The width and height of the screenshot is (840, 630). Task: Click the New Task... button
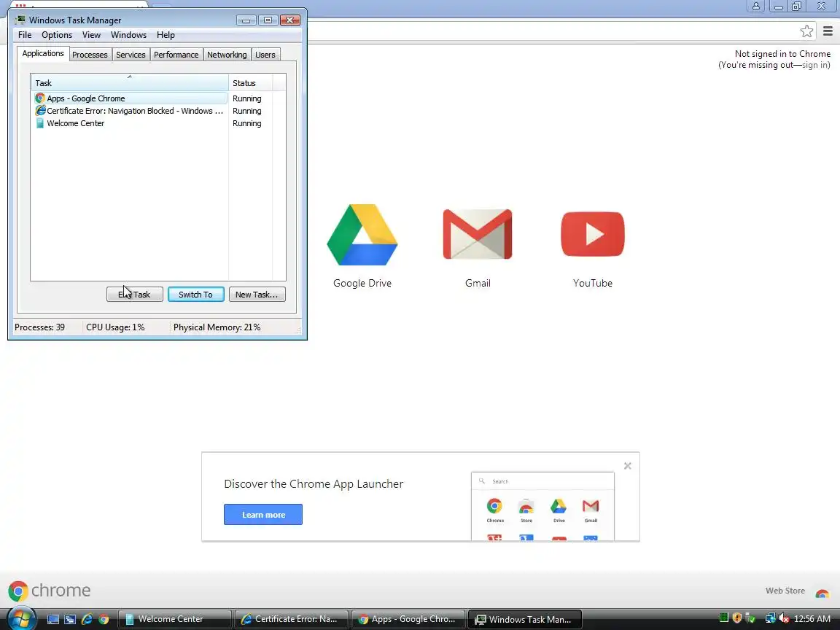257,294
